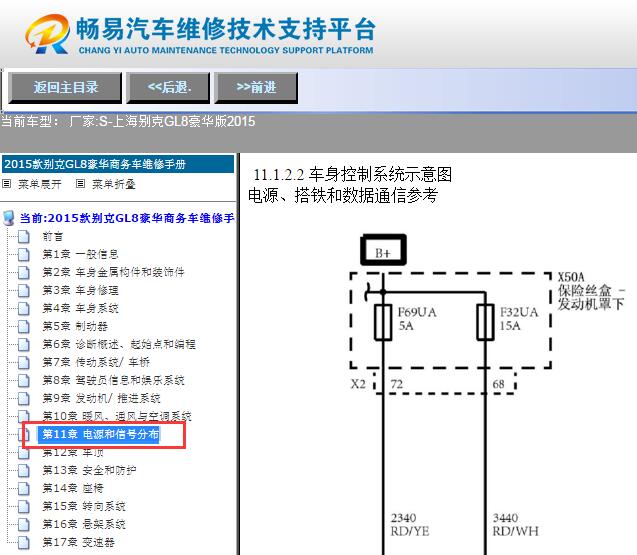
Task: Click document icon beside 第2章
Action: 24,272
